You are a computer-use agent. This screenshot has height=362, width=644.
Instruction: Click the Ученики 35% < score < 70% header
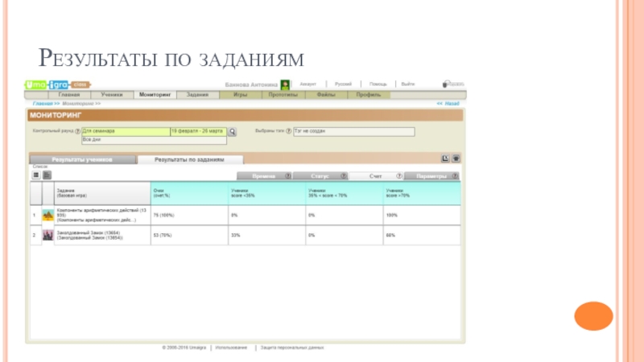pyautogui.click(x=345, y=193)
